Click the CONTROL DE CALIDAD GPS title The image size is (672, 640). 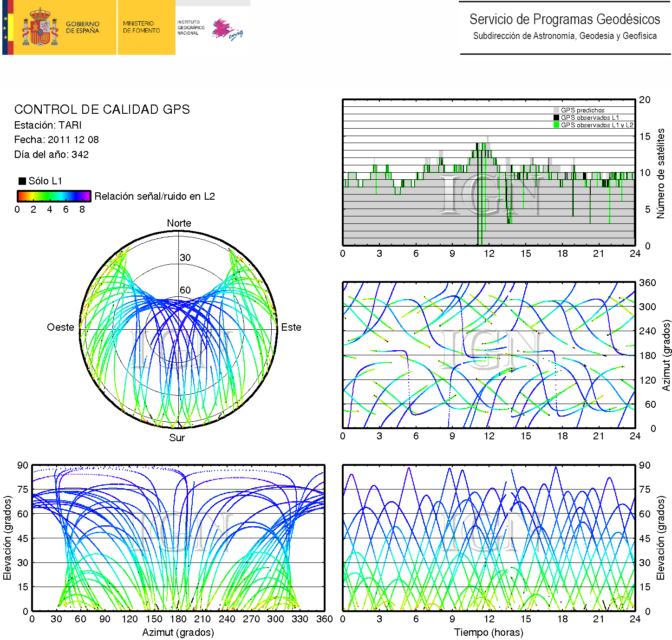point(102,110)
